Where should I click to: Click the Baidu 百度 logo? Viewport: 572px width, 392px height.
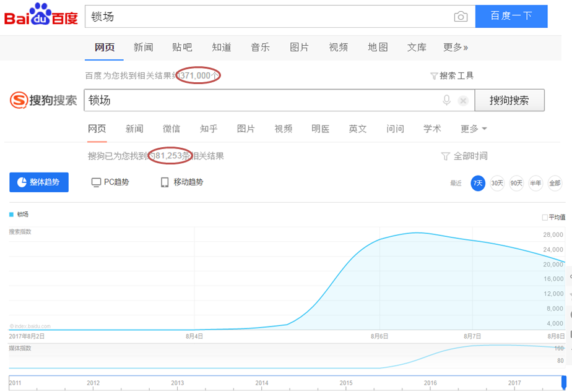pyautogui.click(x=40, y=16)
